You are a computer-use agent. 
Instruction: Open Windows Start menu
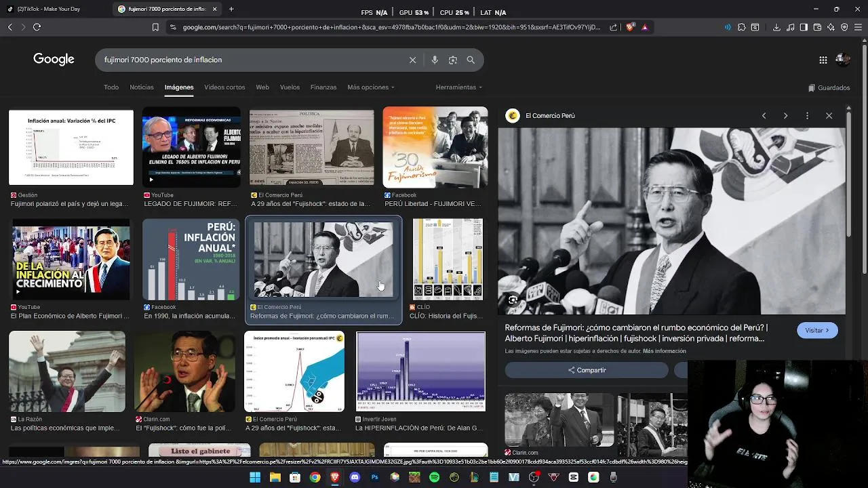255,477
